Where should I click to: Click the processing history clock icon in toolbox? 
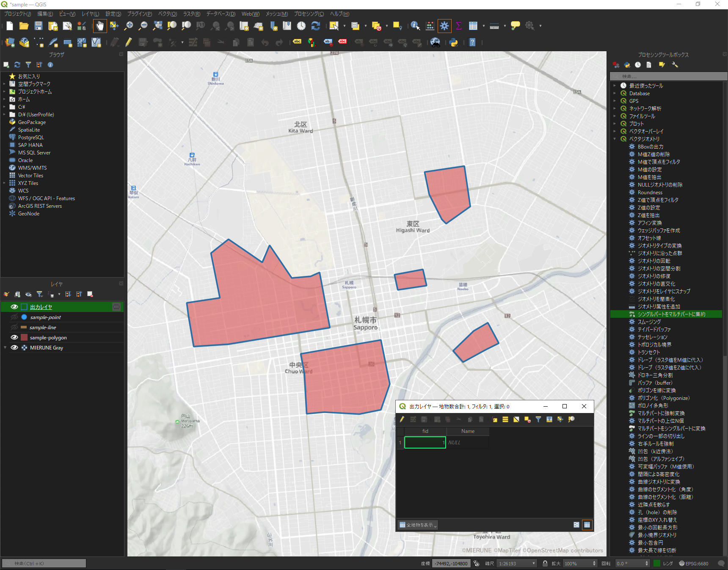(638, 65)
